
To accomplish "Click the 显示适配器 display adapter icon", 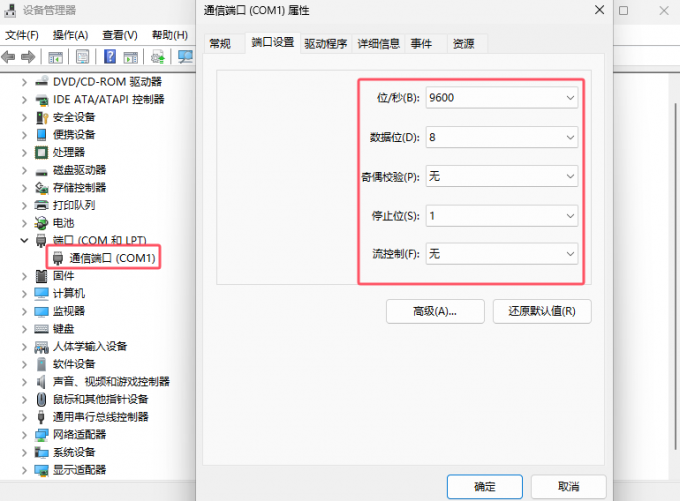I will pos(41,470).
